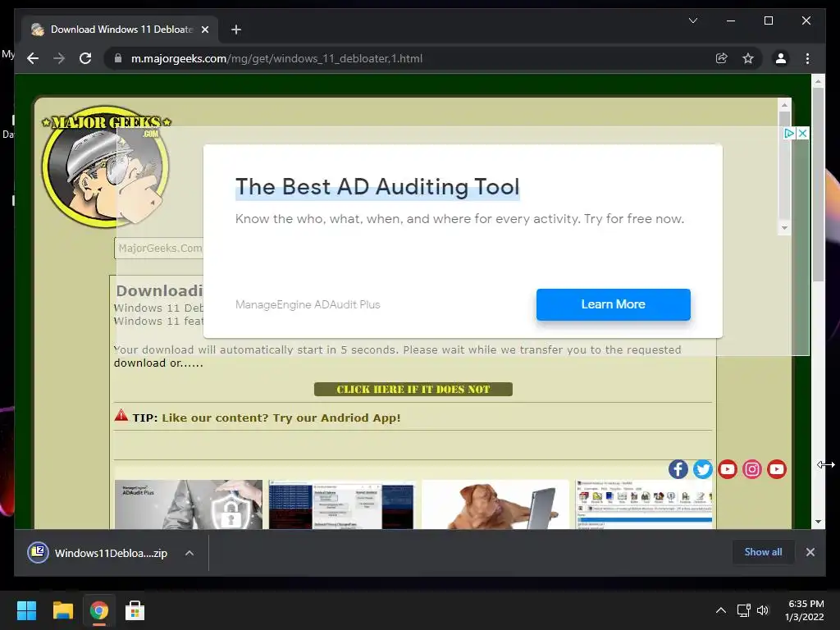Open Chrome's three-dot menu

(x=807, y=58)
